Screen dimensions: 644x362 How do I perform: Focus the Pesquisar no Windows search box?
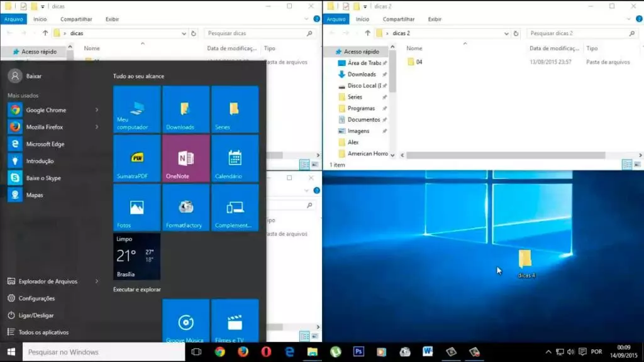pos(104,352)
